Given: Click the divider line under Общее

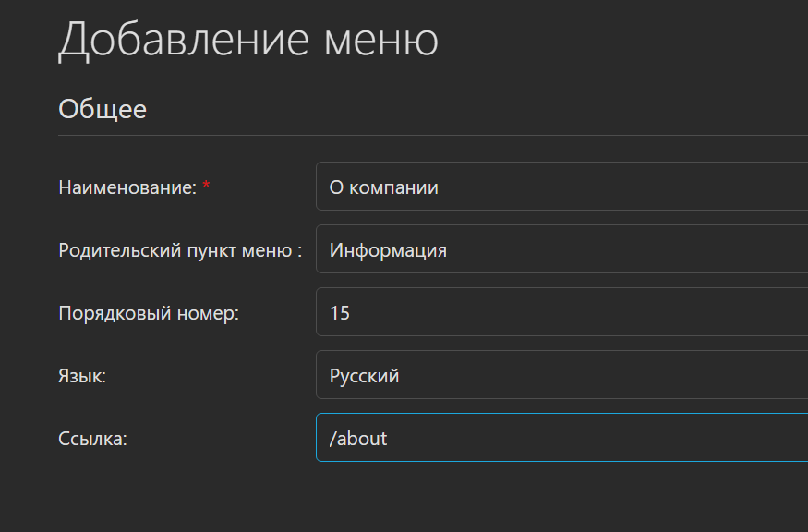Looking at the screenshot, I should coord(432,136).
